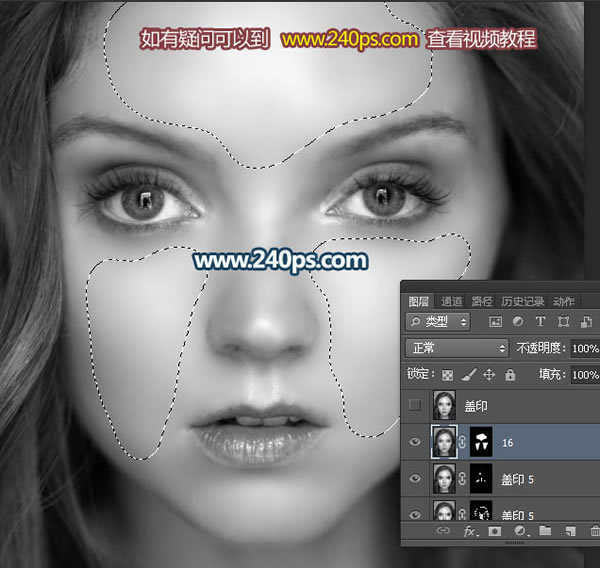Filter layers by adjustment layer icon
Viewport: 600px width, 568px height.
click(x=518, y=321)
